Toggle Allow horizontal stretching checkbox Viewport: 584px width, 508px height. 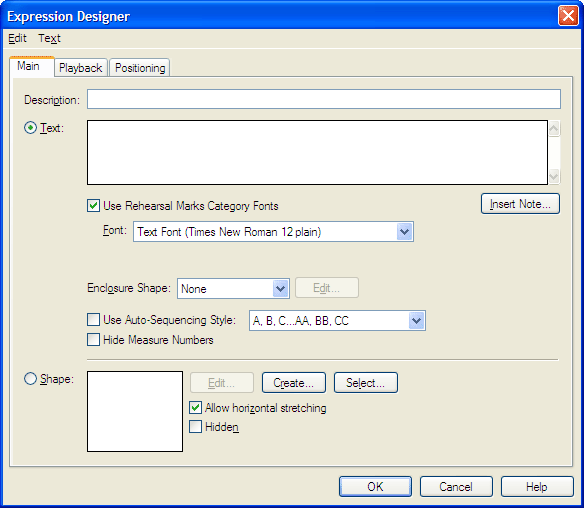(195, 408)
